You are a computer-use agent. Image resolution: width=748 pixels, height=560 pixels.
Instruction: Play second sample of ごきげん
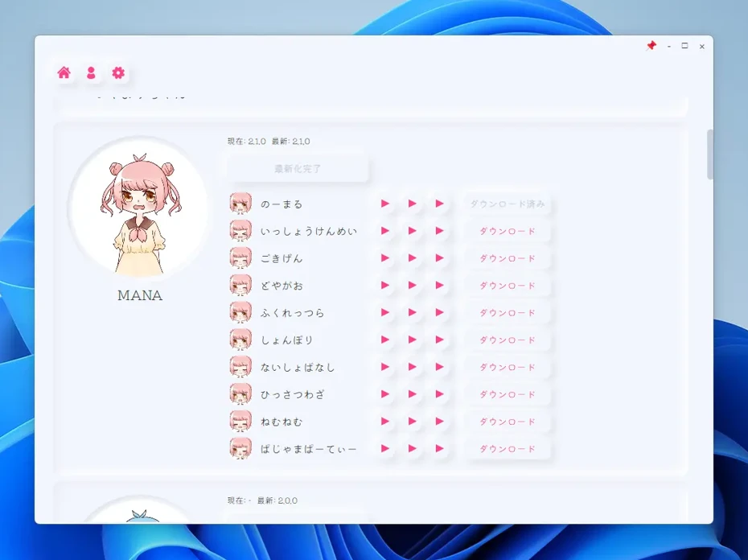tap(412, 258)
